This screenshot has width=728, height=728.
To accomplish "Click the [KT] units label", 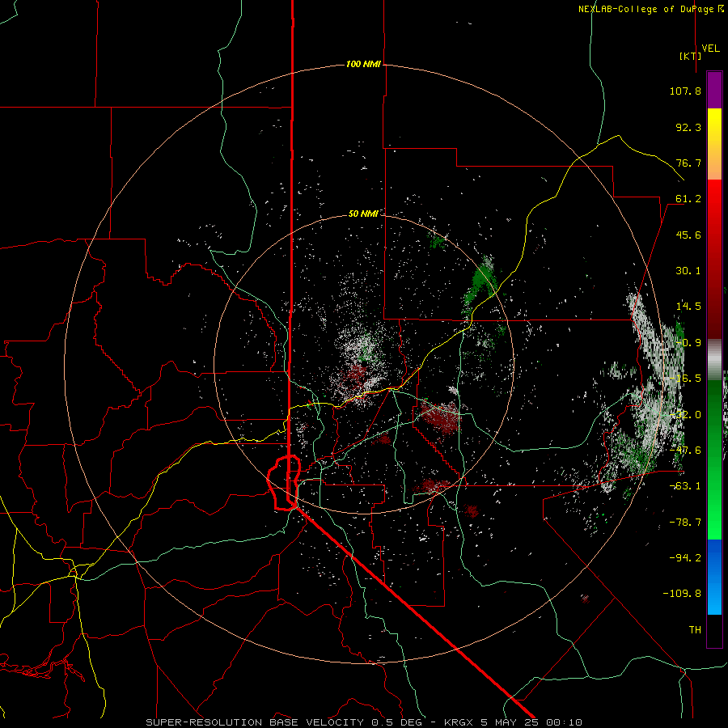I will pyautogui.click(x=690, y=56).
